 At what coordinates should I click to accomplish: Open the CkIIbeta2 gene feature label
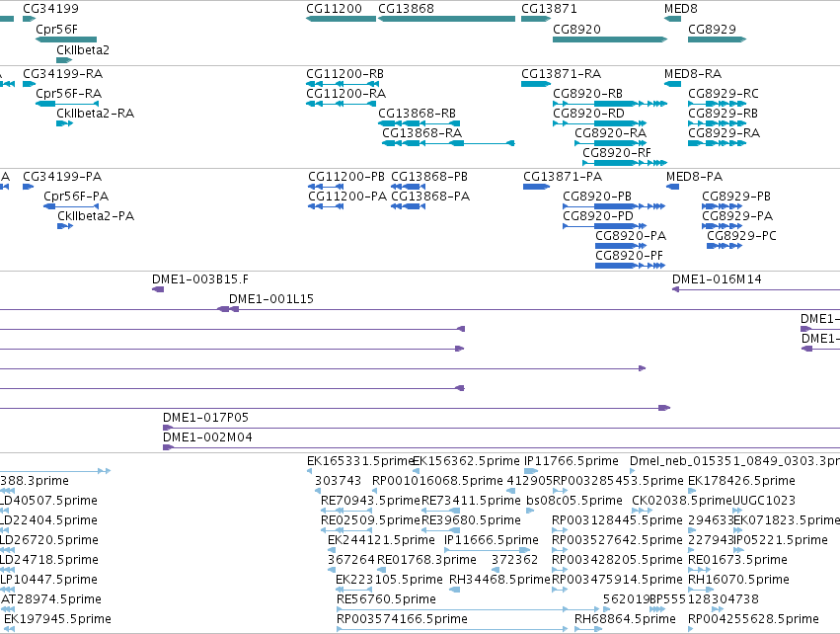83,49
